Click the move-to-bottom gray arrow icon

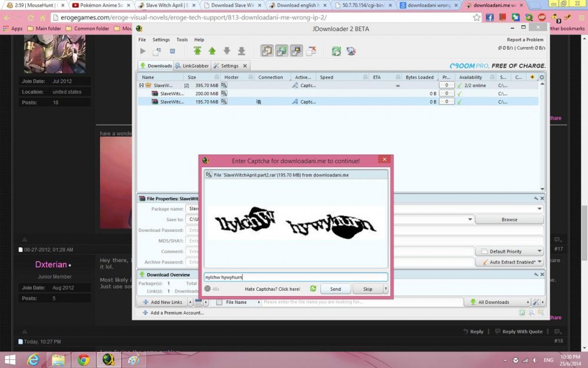241,51
